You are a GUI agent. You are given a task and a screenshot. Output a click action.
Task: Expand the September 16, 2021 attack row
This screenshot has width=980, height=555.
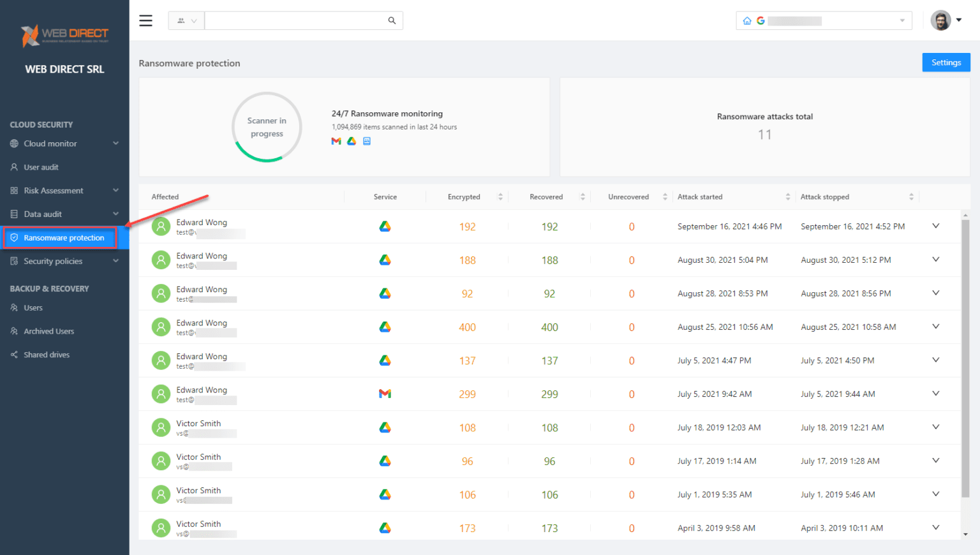[935, 226]
